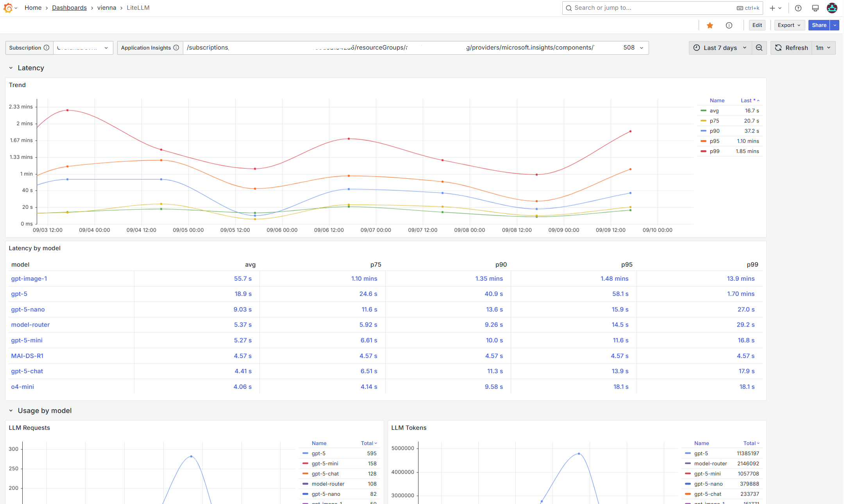Open the Last 7 days time picker

(x=720, y=48)
